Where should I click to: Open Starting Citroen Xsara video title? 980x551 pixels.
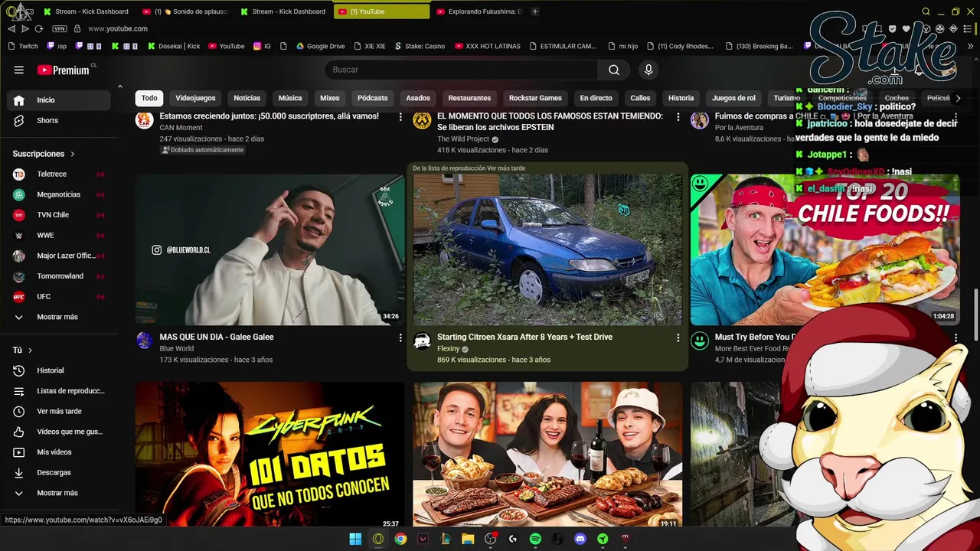coord(524,337)
